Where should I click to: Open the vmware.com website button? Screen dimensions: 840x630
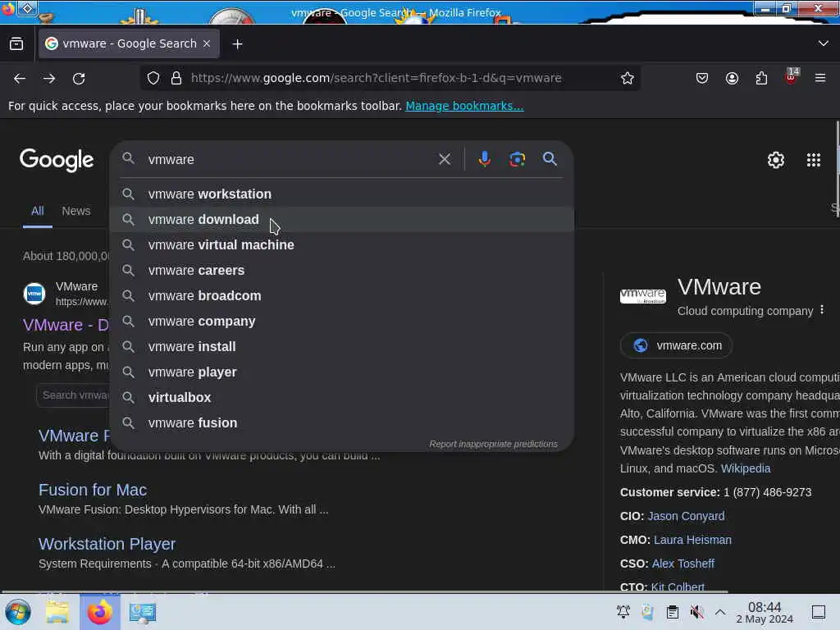click(677, 345)
